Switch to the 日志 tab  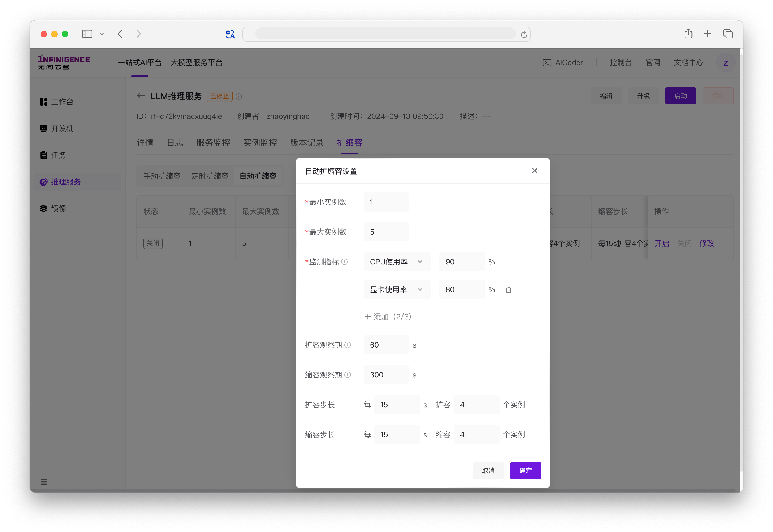[x=175, y=143]
